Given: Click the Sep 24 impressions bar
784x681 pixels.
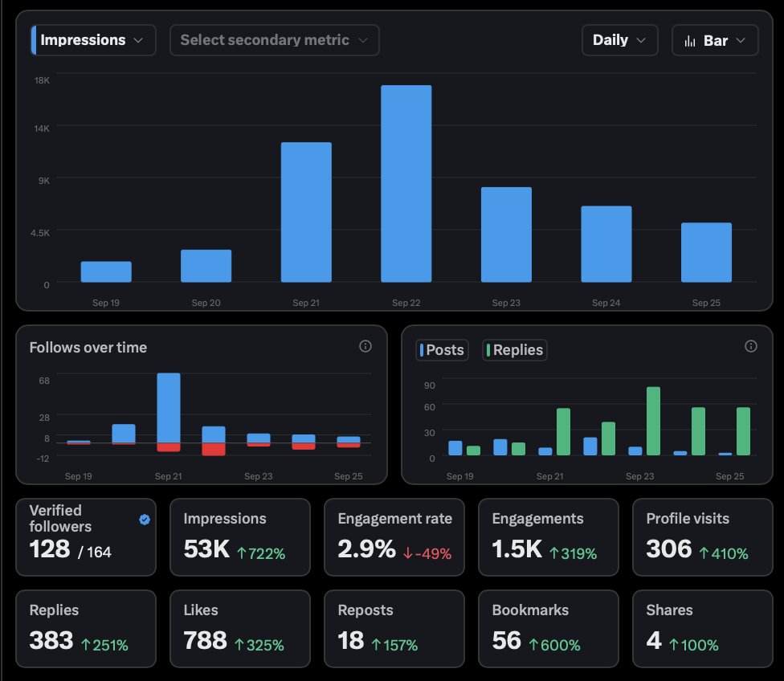Looking at the screenshot, I should [x=606, y=244].
